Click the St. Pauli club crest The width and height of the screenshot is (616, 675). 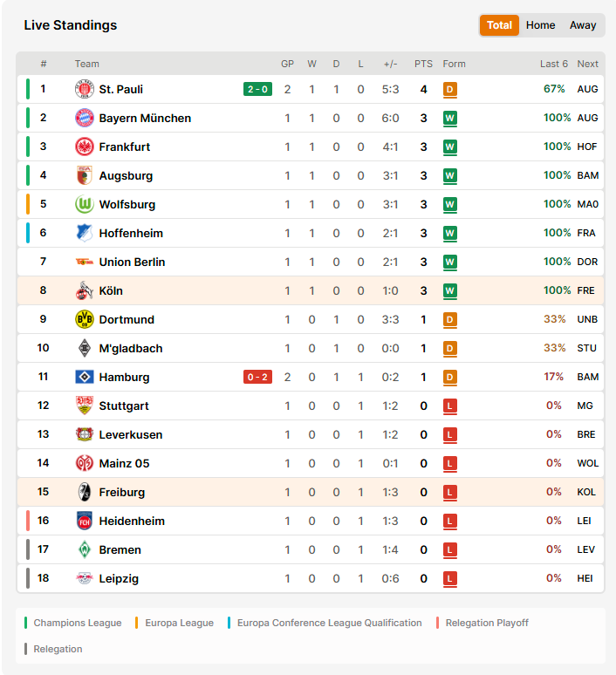(85, 89)
